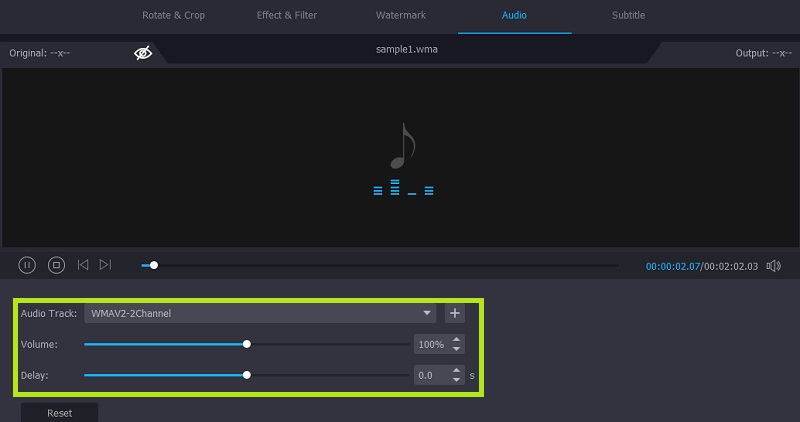This screenshot has width=800, height=422.
Task: Open the Effect & Filter tab
Action: (x=287, y=16)
